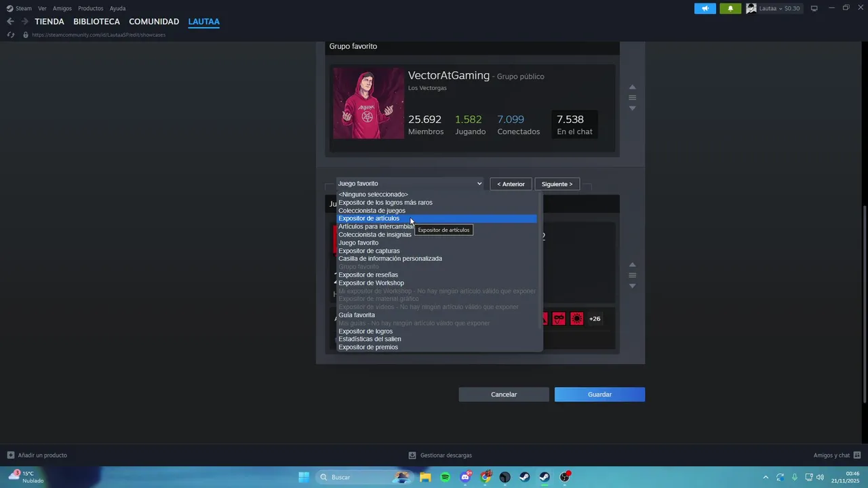
Task: Click the steamcommunity URL field
Action: (x=98, y=35)
